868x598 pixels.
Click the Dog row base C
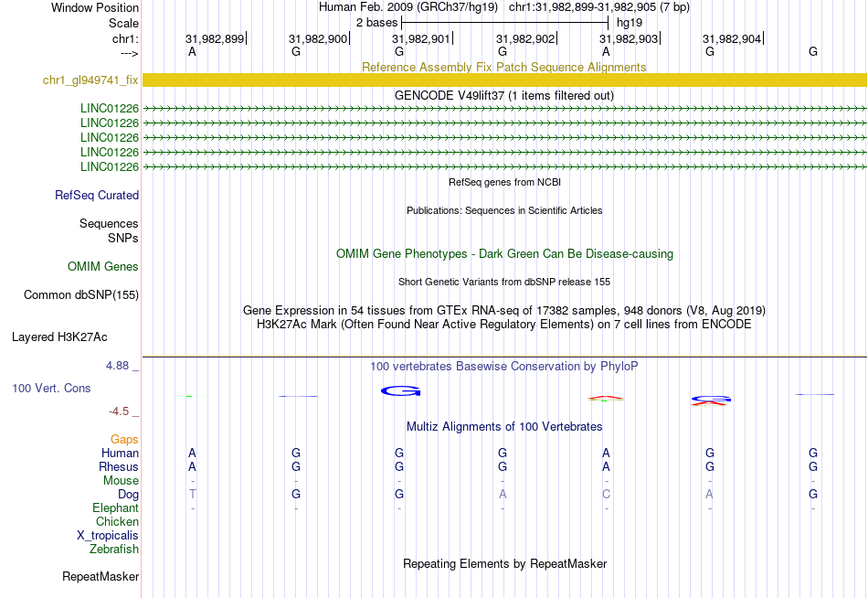click(x=606, y=494)
